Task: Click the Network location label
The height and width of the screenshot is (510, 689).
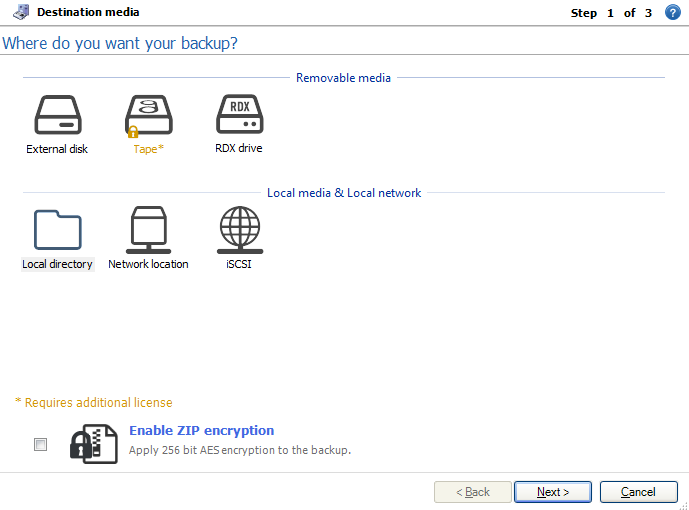Action: tap(149, 264)
